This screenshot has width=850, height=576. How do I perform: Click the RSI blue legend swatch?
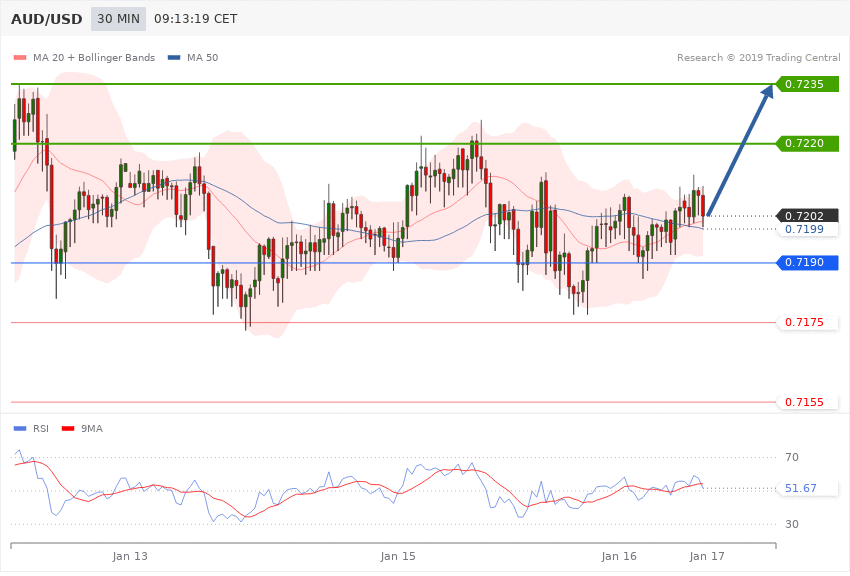point(20,429)
